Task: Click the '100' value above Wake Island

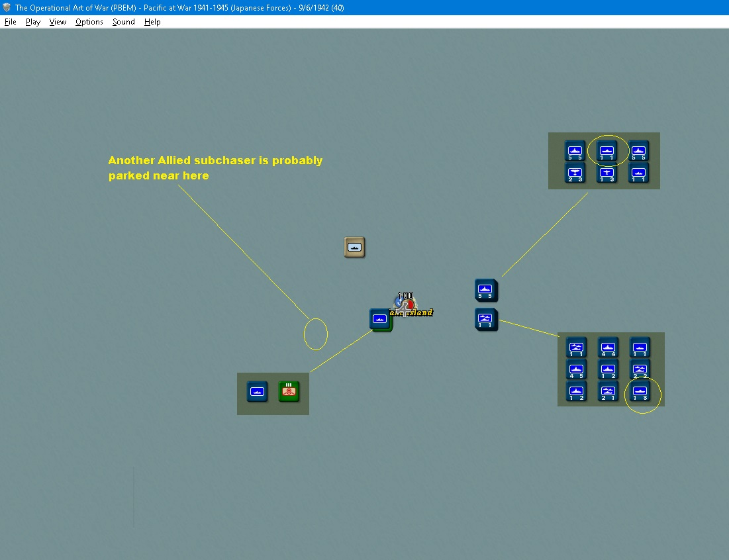Action: click(x=405, y=296)
